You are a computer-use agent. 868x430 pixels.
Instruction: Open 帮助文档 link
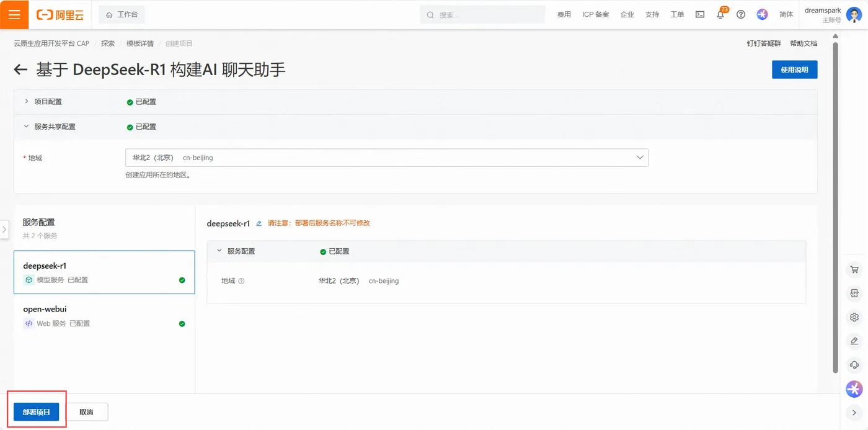coord(804,43)
